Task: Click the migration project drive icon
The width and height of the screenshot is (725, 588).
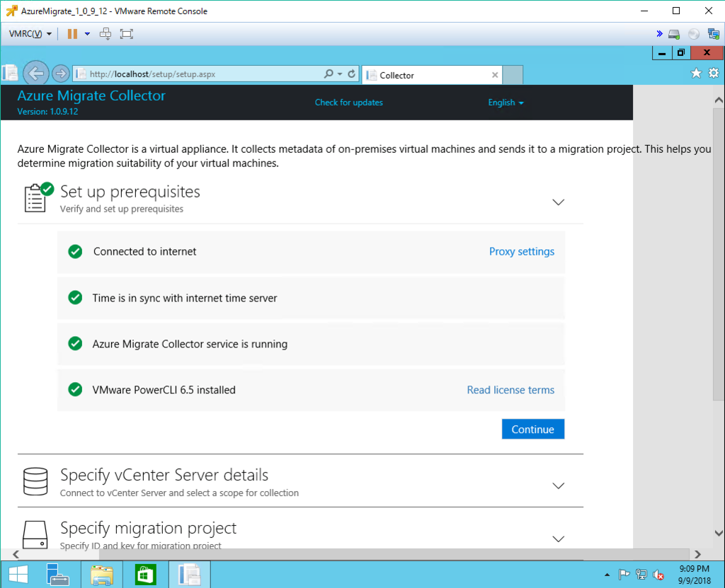Action: [35, 535]
